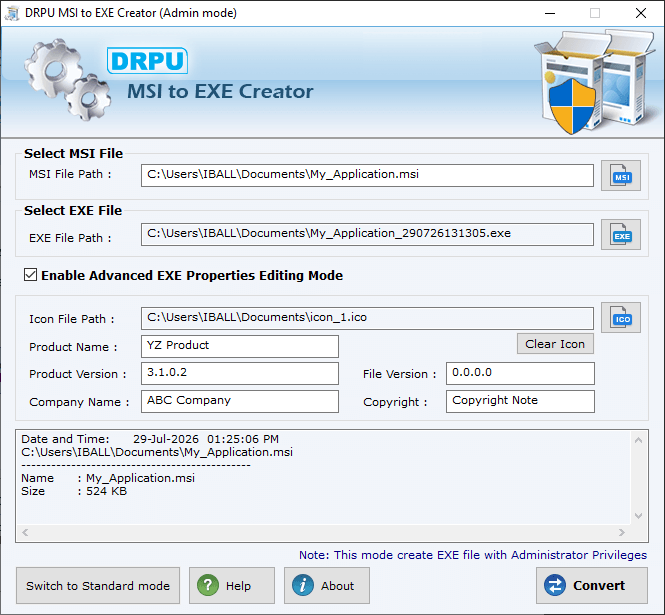This screenshot has height=615, width=665.
Task: Switch to Standard mode
Action: point(98,585)
